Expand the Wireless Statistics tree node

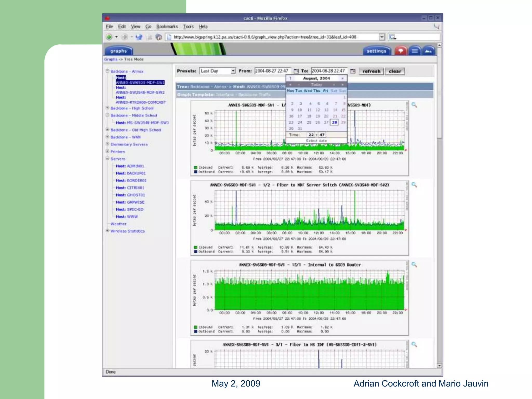(107, 230)
